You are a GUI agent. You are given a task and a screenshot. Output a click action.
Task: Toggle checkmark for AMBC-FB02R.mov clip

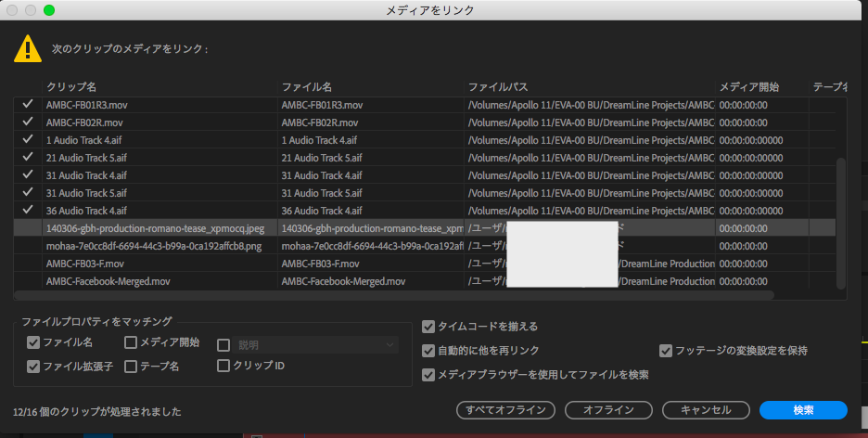pos(28,122)
